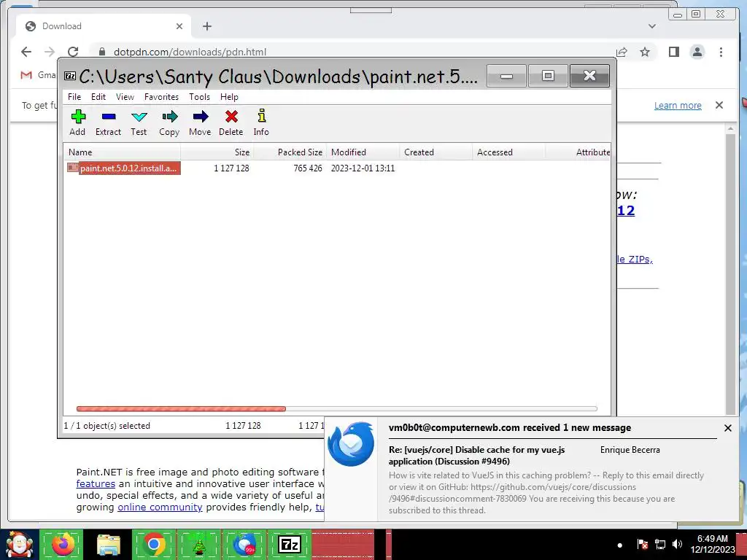
Task: Click the Santa start button on taskbar
Action: tap(19, 545)
